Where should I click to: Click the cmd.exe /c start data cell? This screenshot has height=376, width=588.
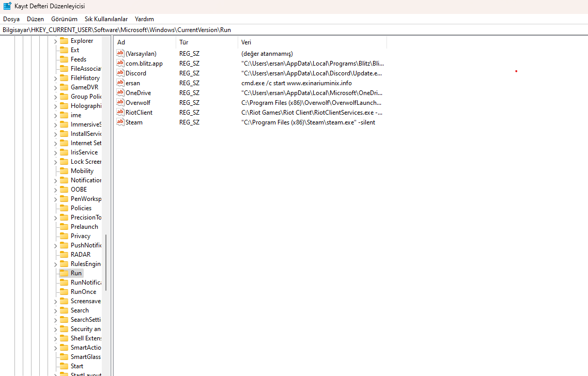tap(296, 83)
